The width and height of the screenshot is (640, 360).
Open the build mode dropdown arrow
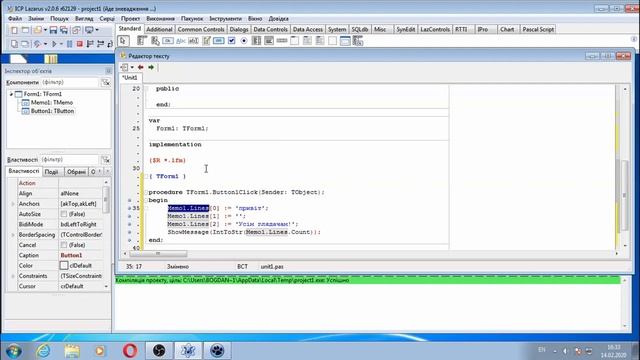pyautogui.click(x=45, y=44)
